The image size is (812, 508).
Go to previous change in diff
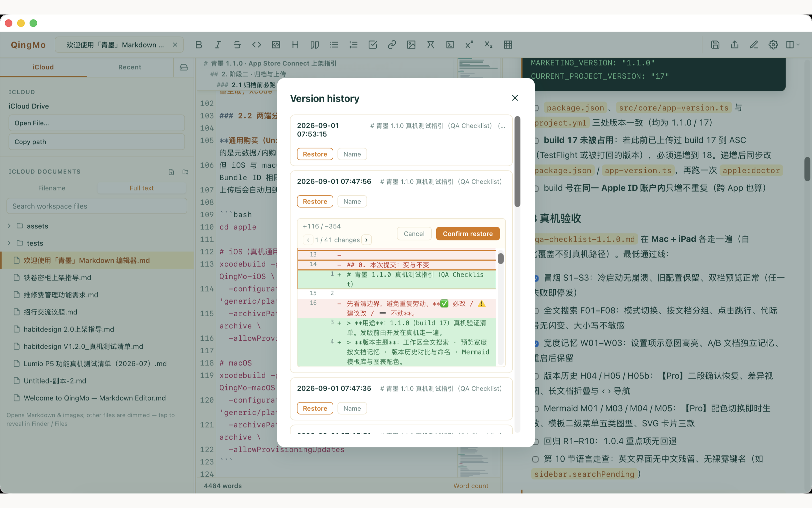pos(308,240)
